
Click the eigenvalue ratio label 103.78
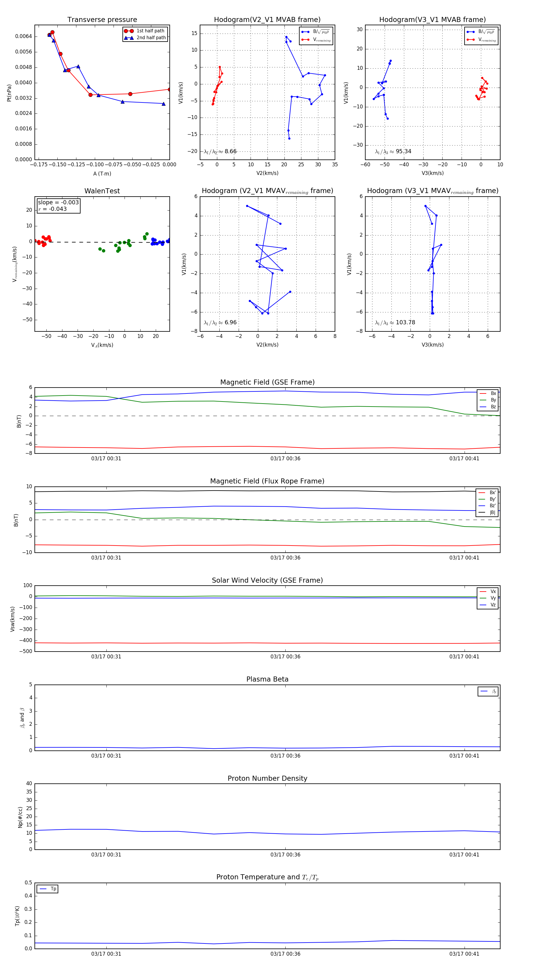click(x=395, y=323)
